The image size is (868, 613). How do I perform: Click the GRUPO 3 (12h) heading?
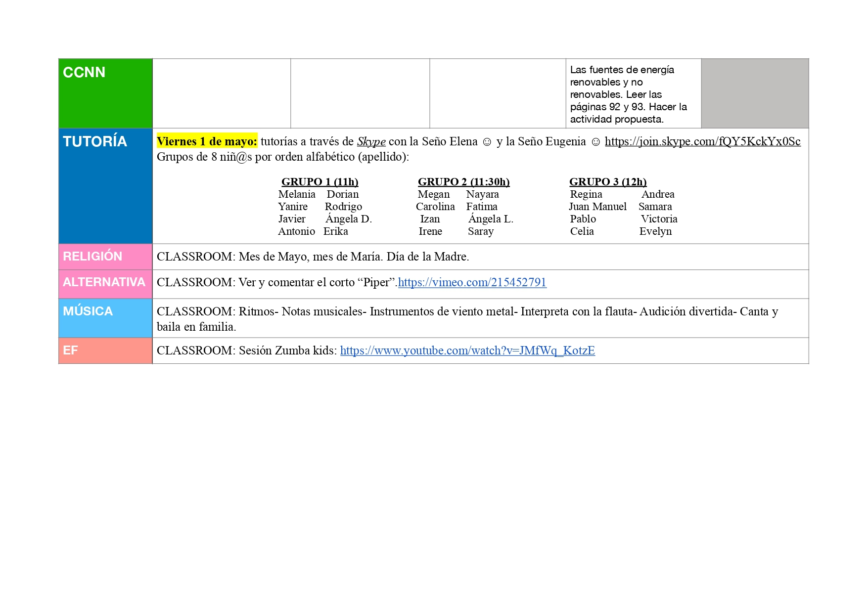607,182
